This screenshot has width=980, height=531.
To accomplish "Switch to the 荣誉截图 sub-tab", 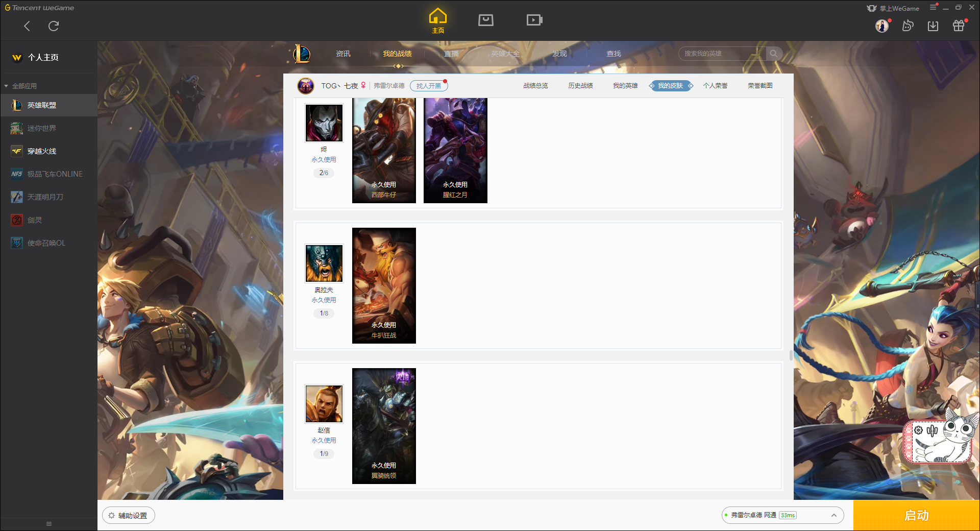I will pos(760,86).
